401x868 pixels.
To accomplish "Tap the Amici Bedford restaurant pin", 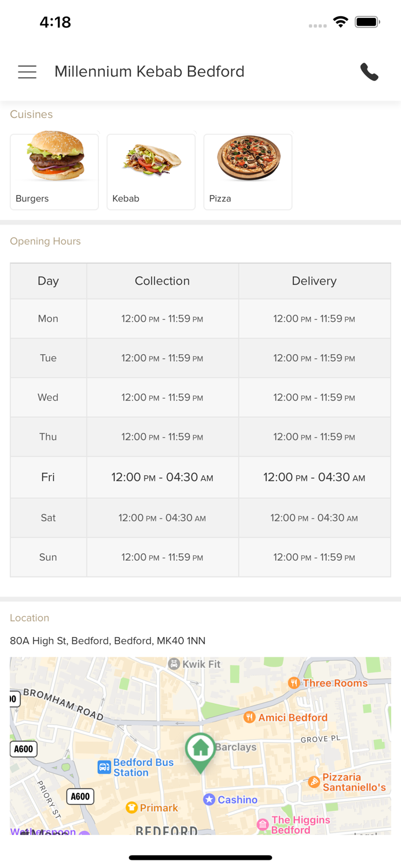I will coord(249,718).
